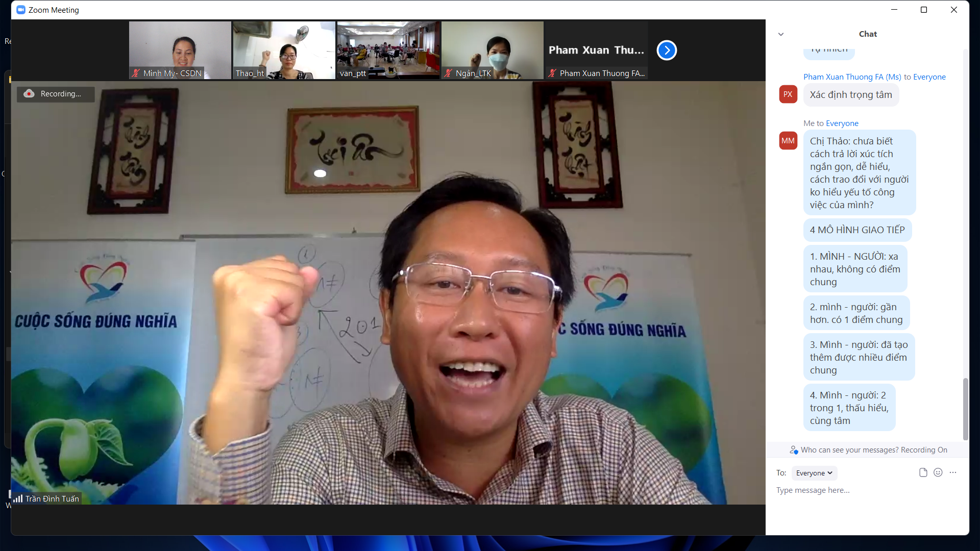Click the message input field
This screenshot has width=980, height=551.
(868, 490)
